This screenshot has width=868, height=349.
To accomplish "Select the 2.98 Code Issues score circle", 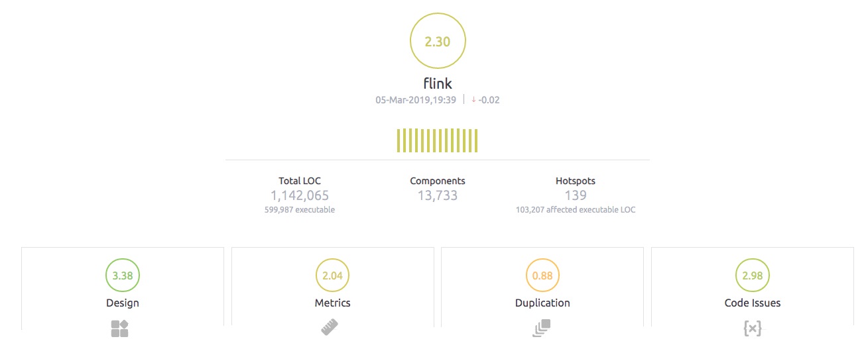I will 753,276.
